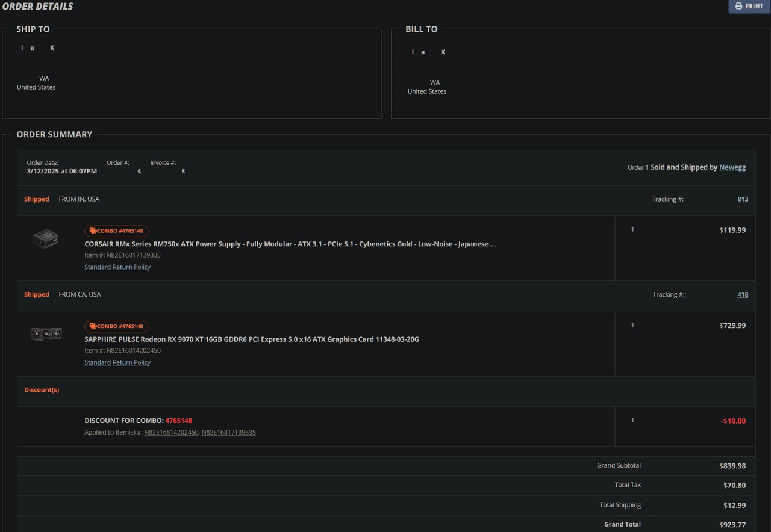The height and width of the screenshot is (532, 771).
Task: Click the Shipped status from CA, USA
Action: click(x=37, y=295)
